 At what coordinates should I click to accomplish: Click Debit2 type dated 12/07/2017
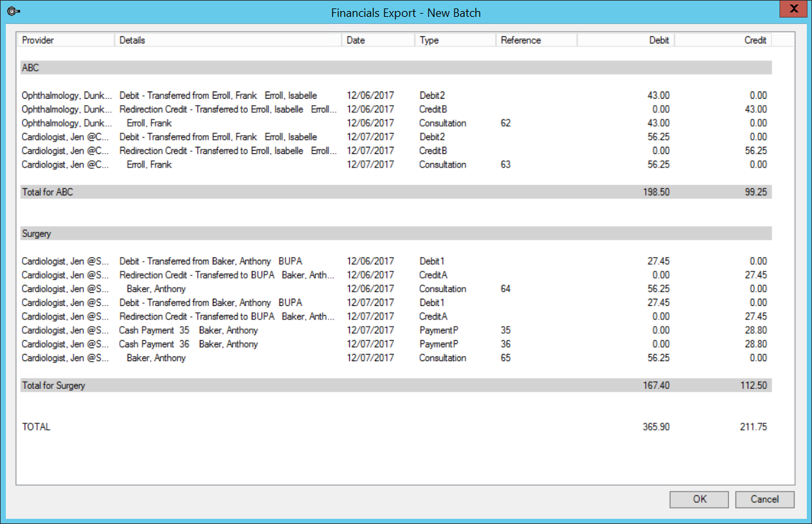pos(432,137)
